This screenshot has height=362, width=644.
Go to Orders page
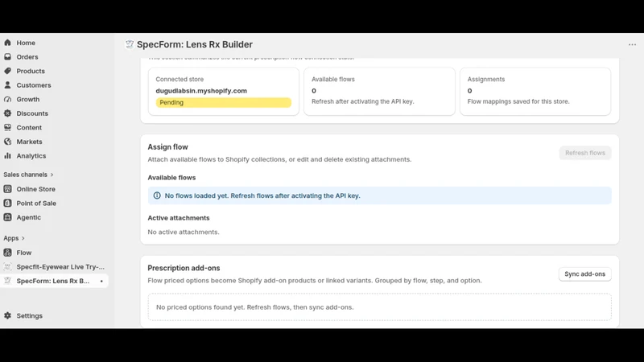27,56
